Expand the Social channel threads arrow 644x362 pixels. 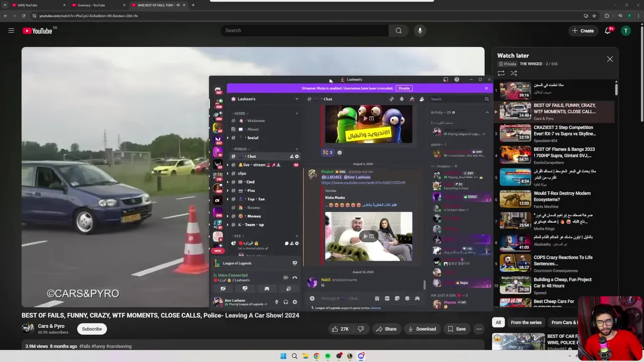pyautogui.click(x=227, y=138)
